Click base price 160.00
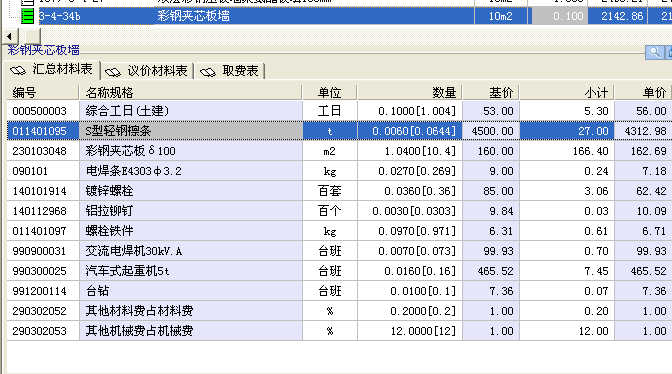The height and width of the screenshot is (374, 672). [x=491, y=151]
